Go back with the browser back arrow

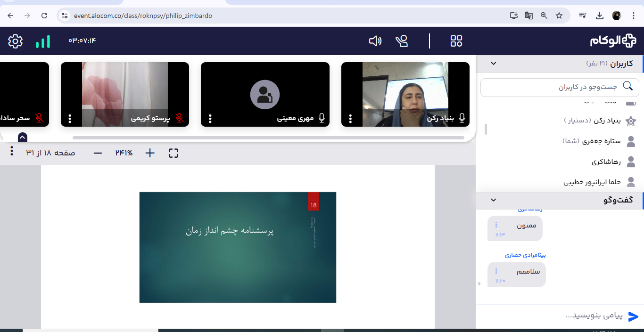(x=10, y=16)
